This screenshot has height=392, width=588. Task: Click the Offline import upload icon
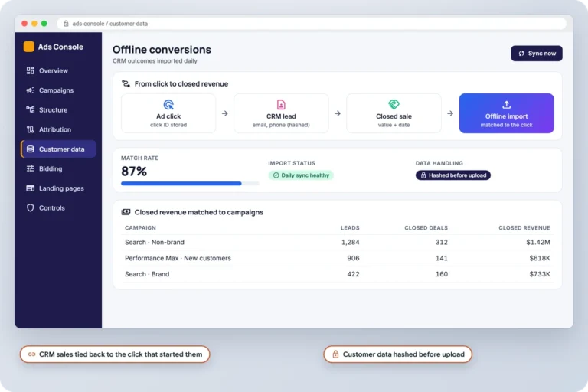506,105
